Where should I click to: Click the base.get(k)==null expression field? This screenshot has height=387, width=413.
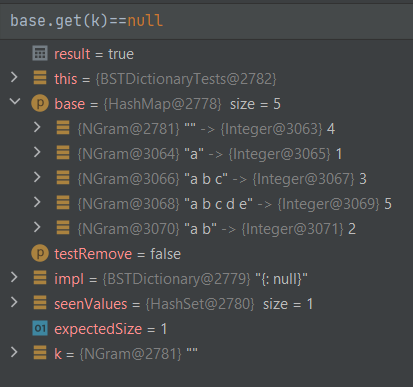pyautogui.click(x=206, y=21)
